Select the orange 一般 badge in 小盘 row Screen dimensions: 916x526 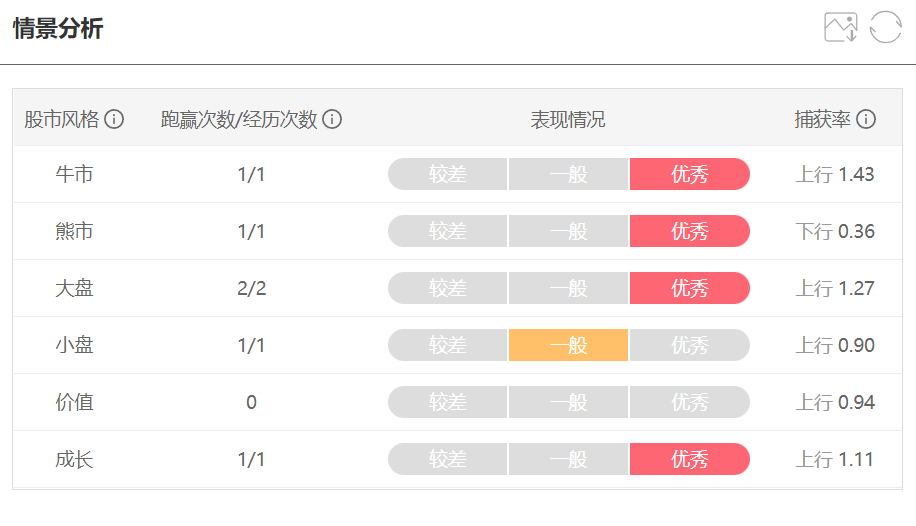point(568,345)
